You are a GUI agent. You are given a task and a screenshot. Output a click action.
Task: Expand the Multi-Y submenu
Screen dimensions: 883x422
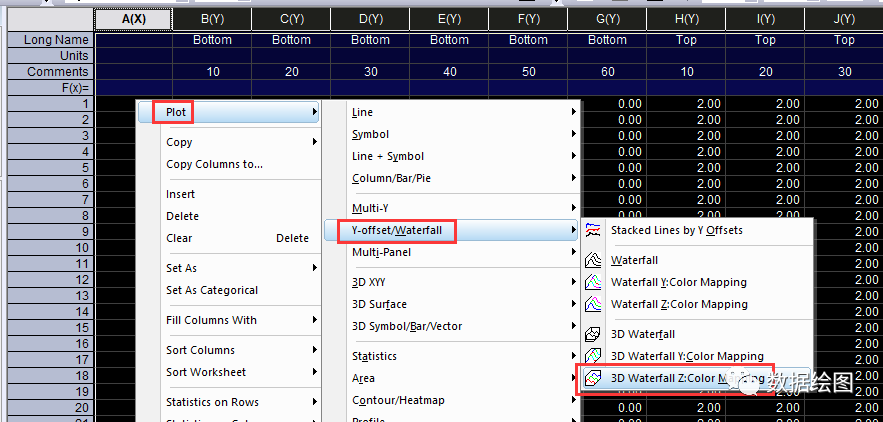coord(452,208)
